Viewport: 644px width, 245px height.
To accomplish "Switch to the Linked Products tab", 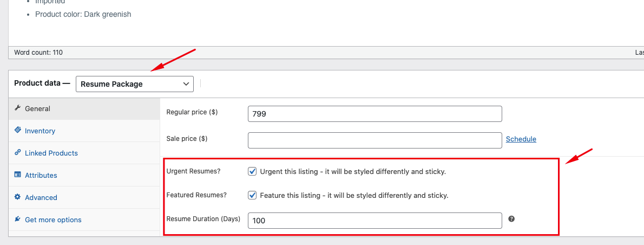I will (51, 153).
